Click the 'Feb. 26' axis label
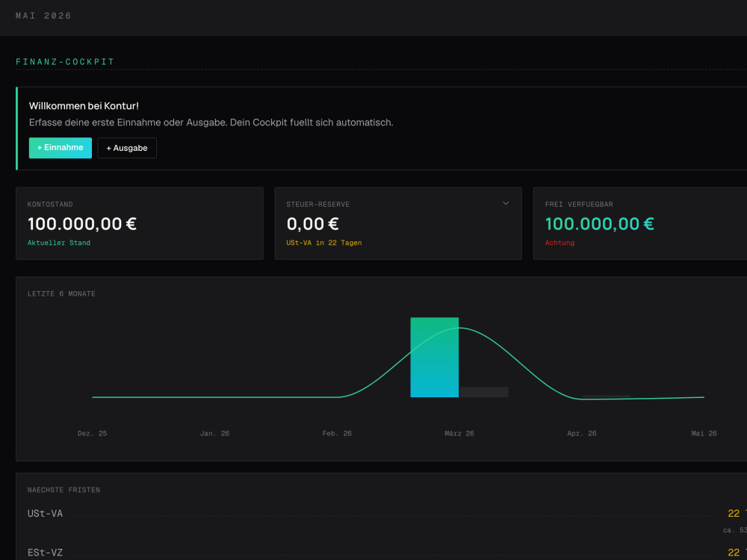The image size is (747, 560). 337,433
